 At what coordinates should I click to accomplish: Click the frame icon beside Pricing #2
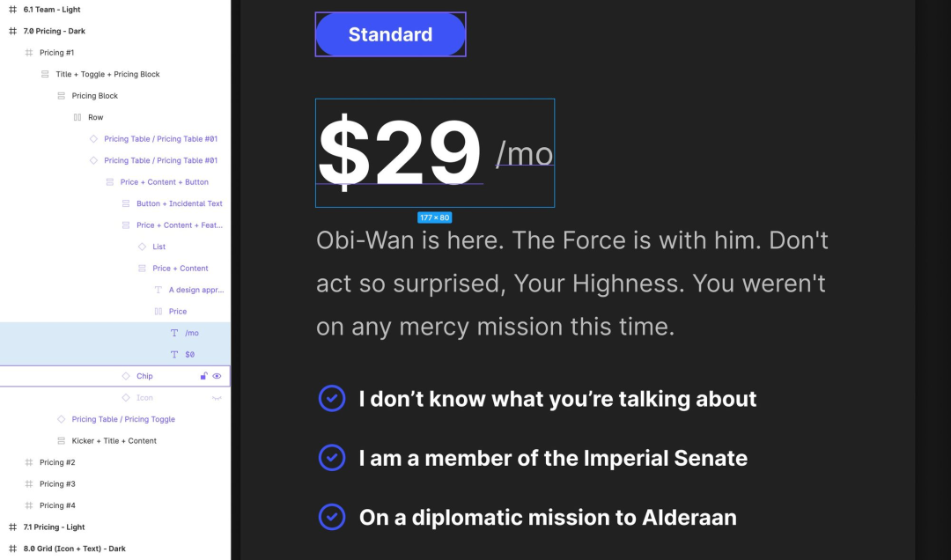click(x=28, y=462)
